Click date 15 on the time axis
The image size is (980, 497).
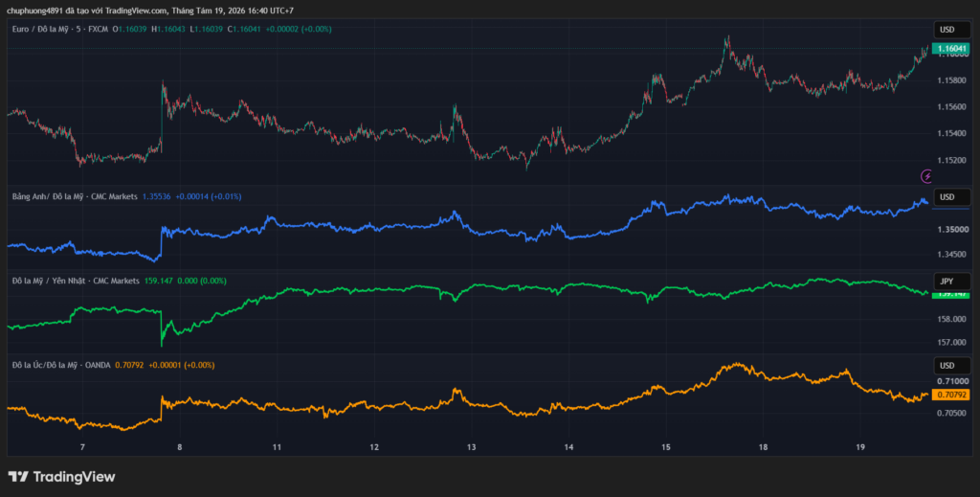[x=666, y=447]
